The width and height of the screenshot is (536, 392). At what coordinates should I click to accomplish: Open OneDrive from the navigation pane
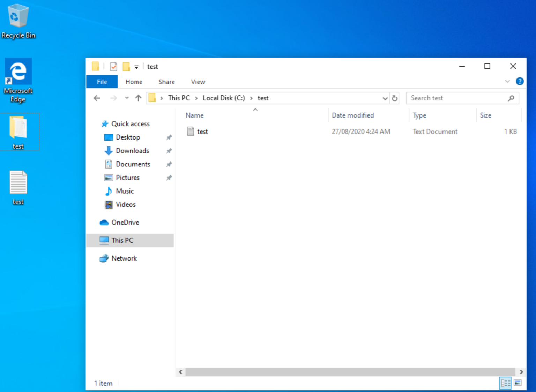[125, 223]
